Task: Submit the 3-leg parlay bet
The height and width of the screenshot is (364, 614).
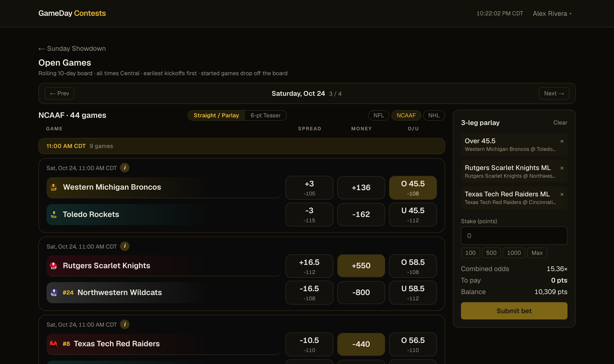Action: tap(514, 311)
